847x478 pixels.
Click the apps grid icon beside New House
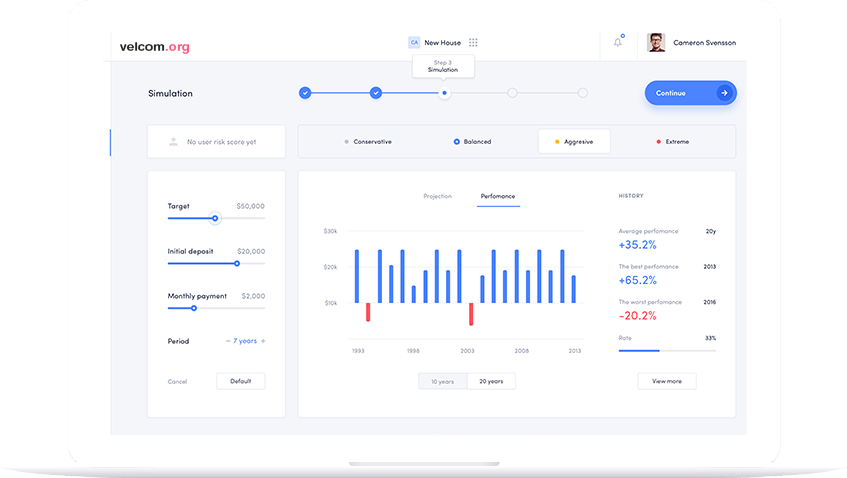(473, 43)
